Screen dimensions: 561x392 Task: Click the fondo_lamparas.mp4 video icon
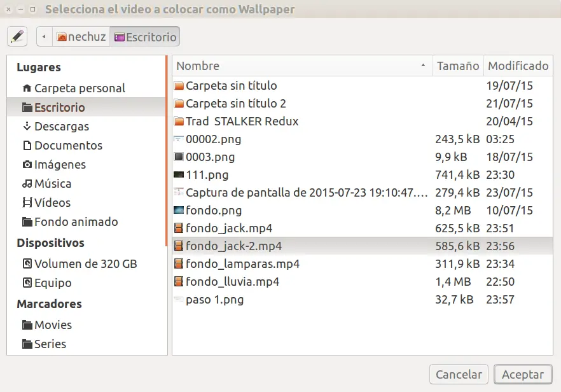(x=179, y=263)
